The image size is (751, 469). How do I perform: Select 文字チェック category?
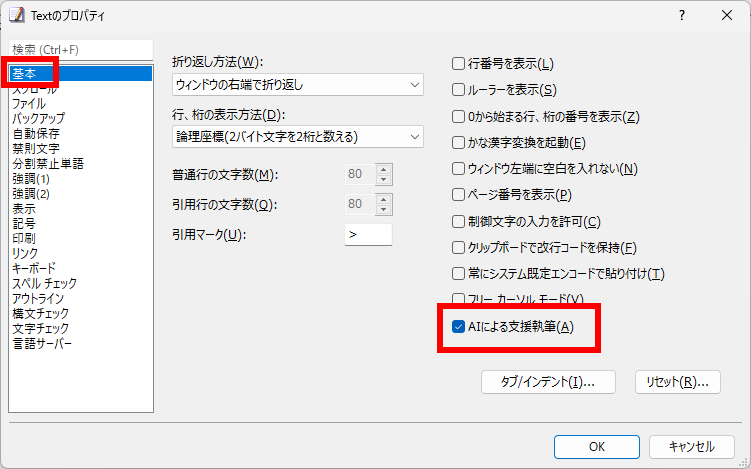coord(80,329)
